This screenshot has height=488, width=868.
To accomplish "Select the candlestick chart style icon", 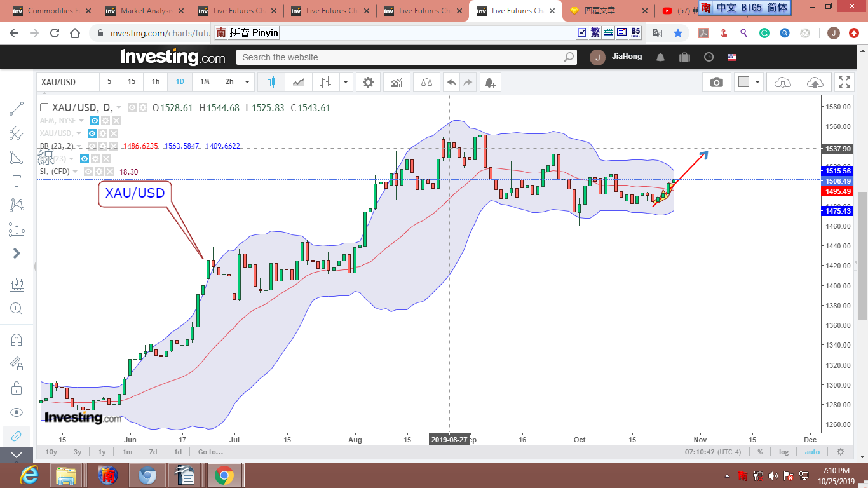I will 271,82.
